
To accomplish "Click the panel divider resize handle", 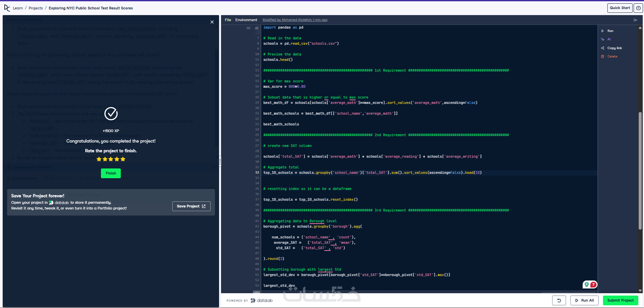I will pos(220,161).
